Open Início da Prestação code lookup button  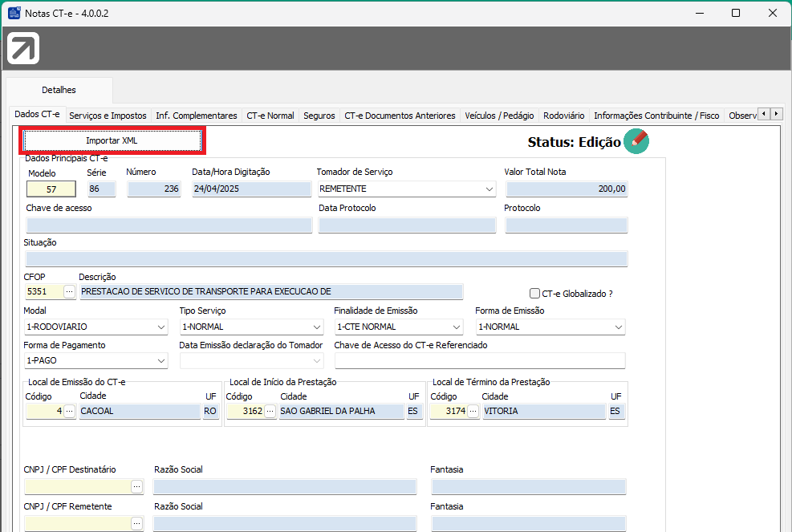point(270,412)
